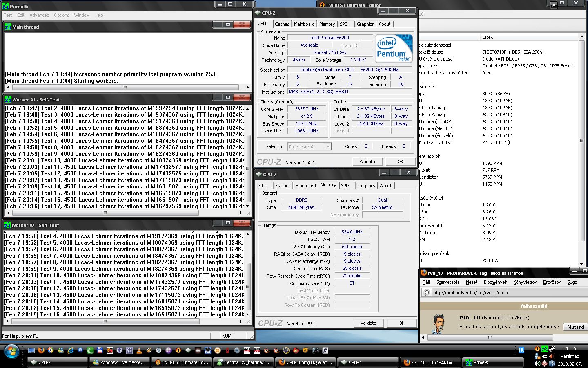Click Prime95 icon in system tray
This screenshot has height=368, width=588.
click(545, 349)
